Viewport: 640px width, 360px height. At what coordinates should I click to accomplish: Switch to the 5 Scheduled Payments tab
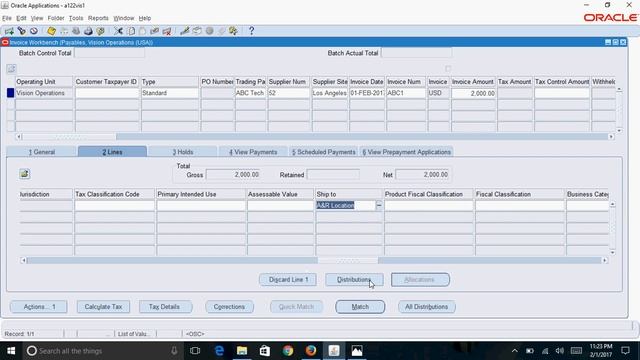pyautogui.click(x=323, y=152)
